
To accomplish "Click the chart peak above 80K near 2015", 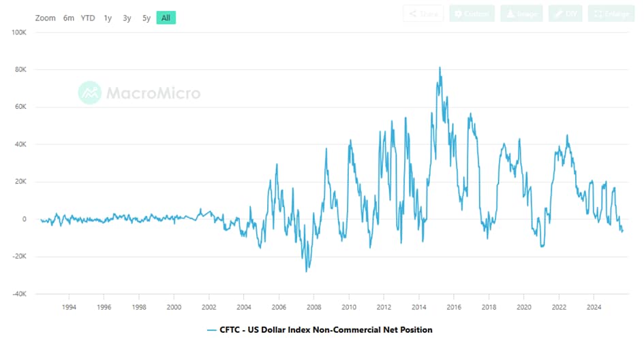I will 440,67.
